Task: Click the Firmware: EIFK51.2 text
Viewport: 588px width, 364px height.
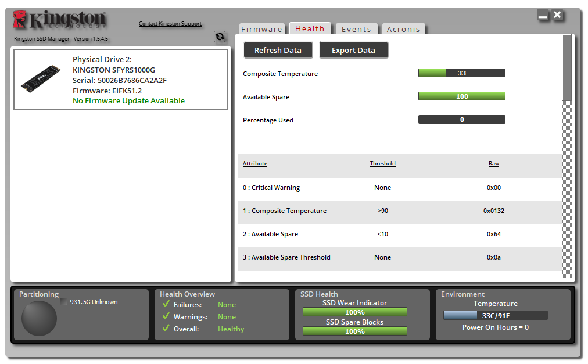Action: click(107, 91)
